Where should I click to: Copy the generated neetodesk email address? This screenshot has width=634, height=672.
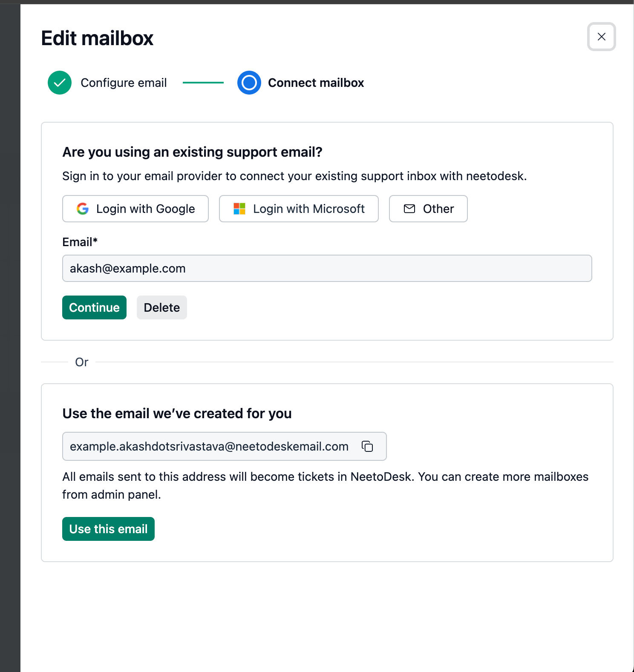[x=367, y=446]
